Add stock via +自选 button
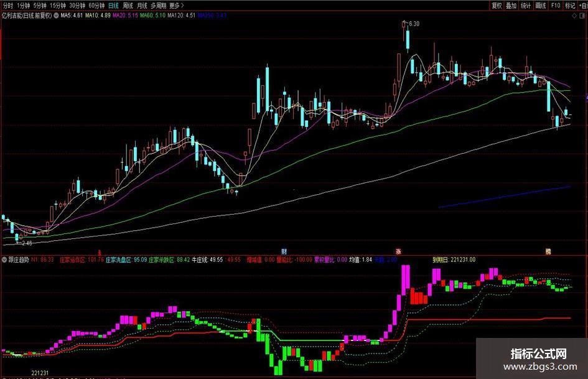The height and width of the screenshot is (379, 588). (583, 5)
